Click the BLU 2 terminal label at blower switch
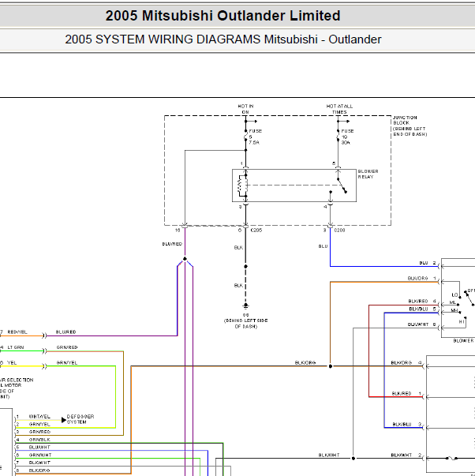 point(428,263)
